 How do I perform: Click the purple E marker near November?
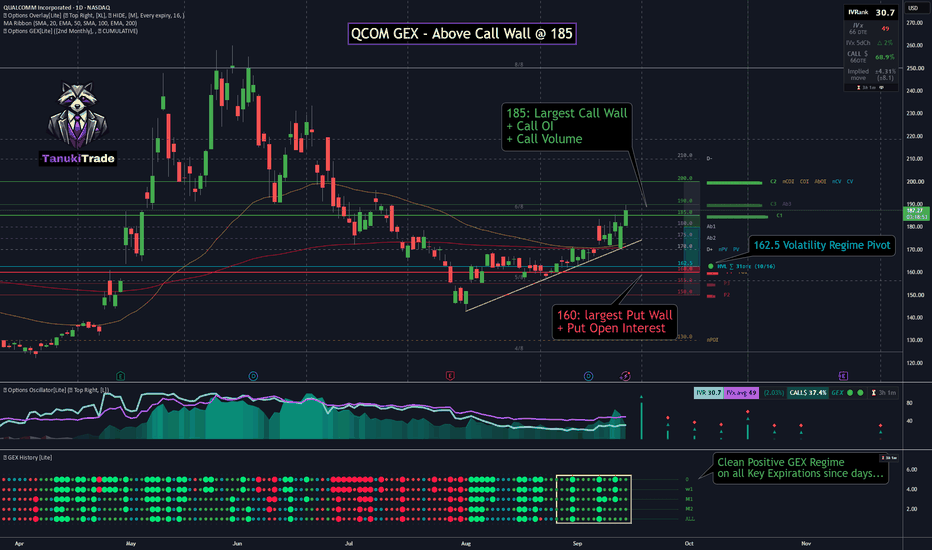[843, 376]
